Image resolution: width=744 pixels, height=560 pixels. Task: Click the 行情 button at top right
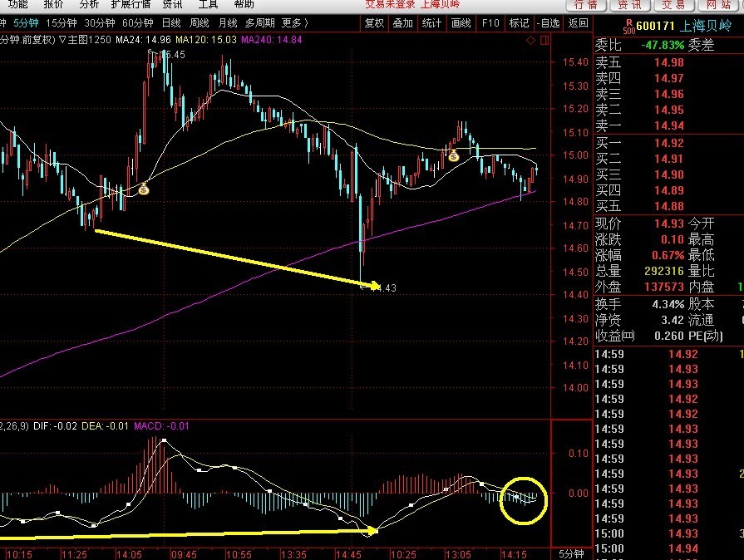coord(586,6)
